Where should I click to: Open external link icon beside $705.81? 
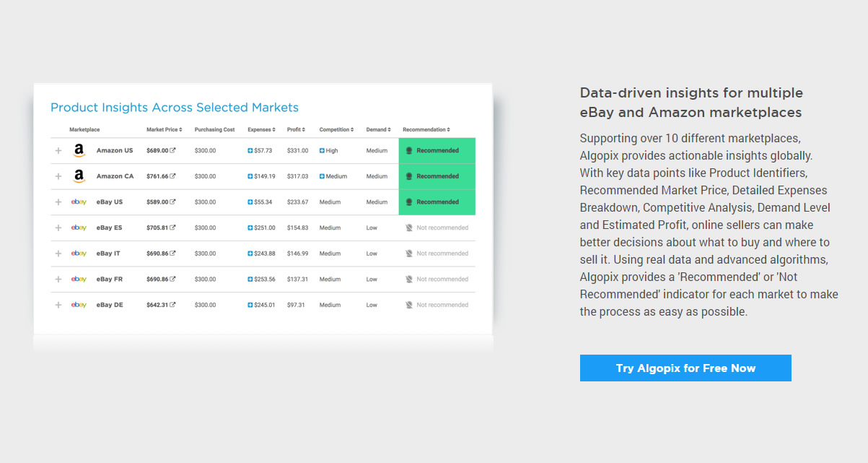coord(172,227)
